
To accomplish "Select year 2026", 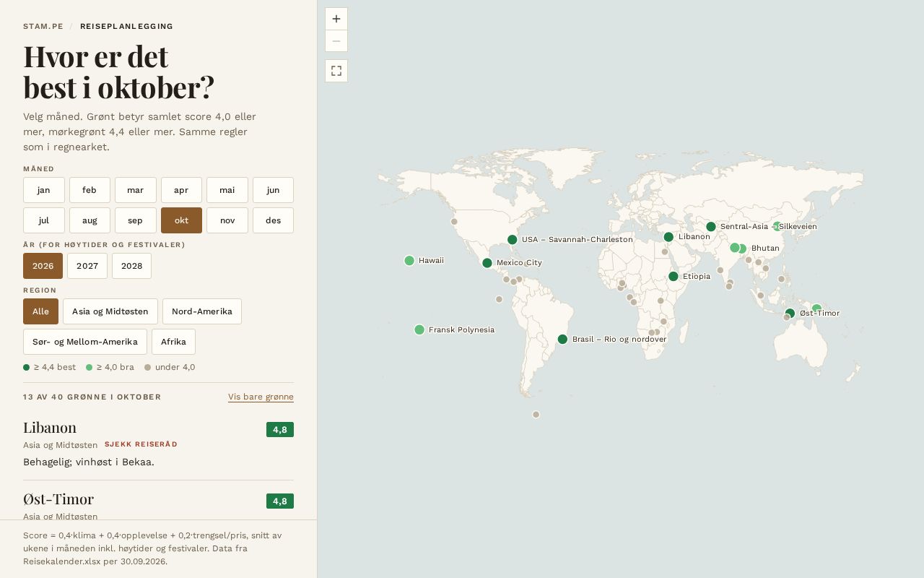I will 43,266.
